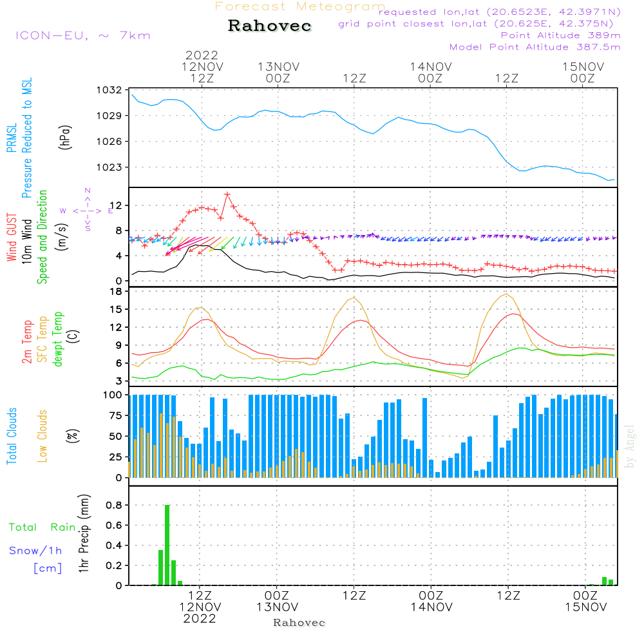This screenshot has width=644, height=644.
Task: Click the small 'Rahovec' caption at bottom
Action: pos(299,623)
